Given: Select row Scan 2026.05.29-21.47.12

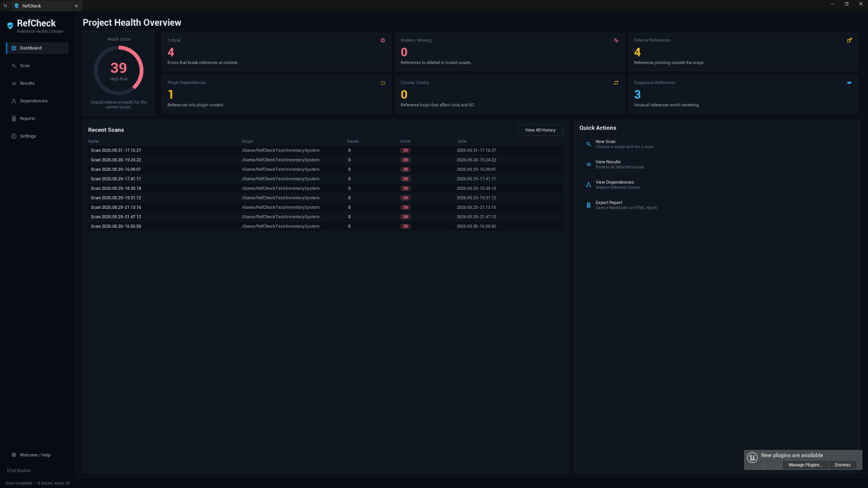Looking at the screenshot, I should click(x=325, y=217).
